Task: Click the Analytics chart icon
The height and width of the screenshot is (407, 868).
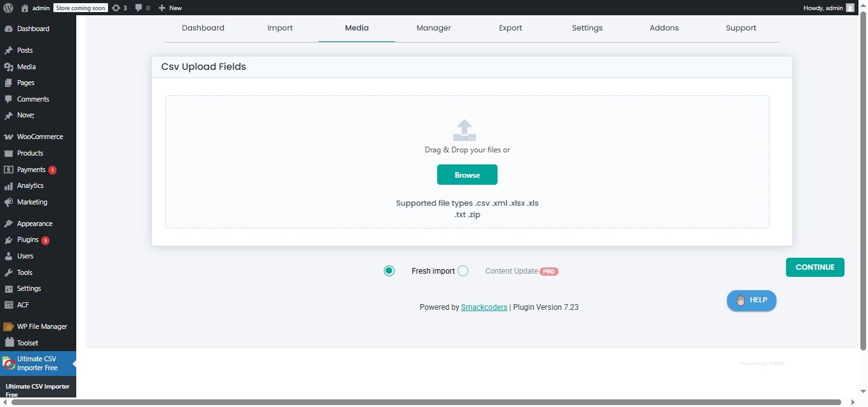Action: (10, 185)
